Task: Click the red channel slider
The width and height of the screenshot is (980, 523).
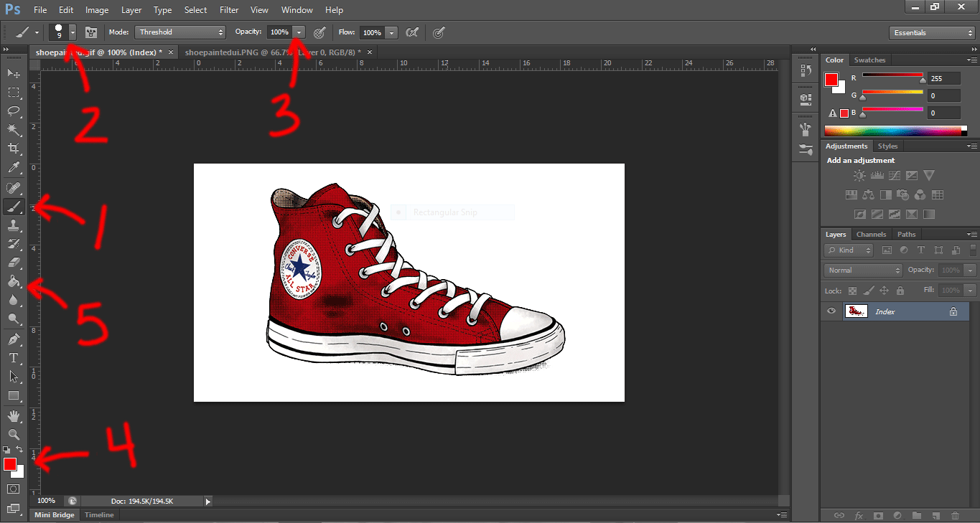Action: [892, 76]
